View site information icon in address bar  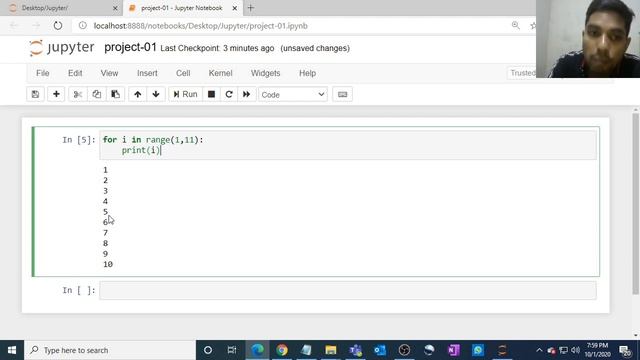83,25
